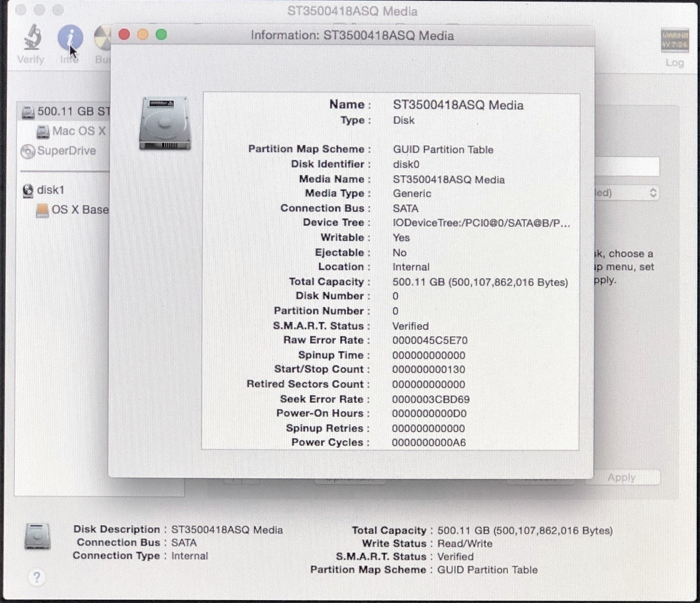Click the Name value 'ST3500418ASQ Media'

point(458,105)
